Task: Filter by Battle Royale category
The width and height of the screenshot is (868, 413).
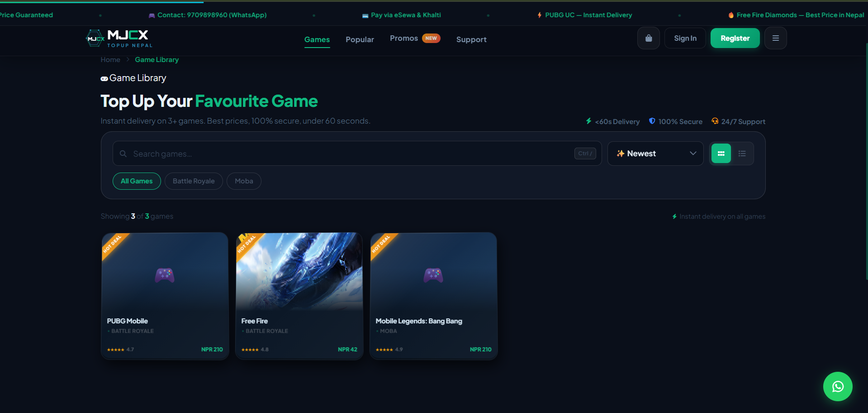Action: [194, 181]
